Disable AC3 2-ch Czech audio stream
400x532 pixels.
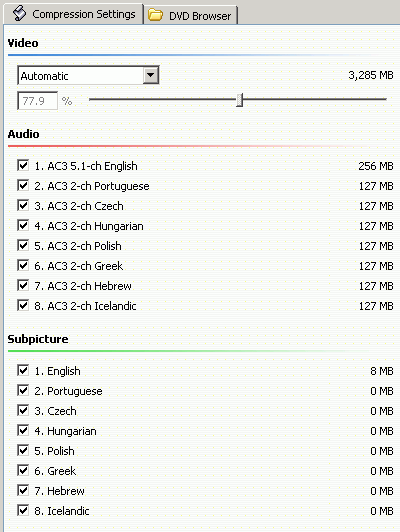coord(23,206)
